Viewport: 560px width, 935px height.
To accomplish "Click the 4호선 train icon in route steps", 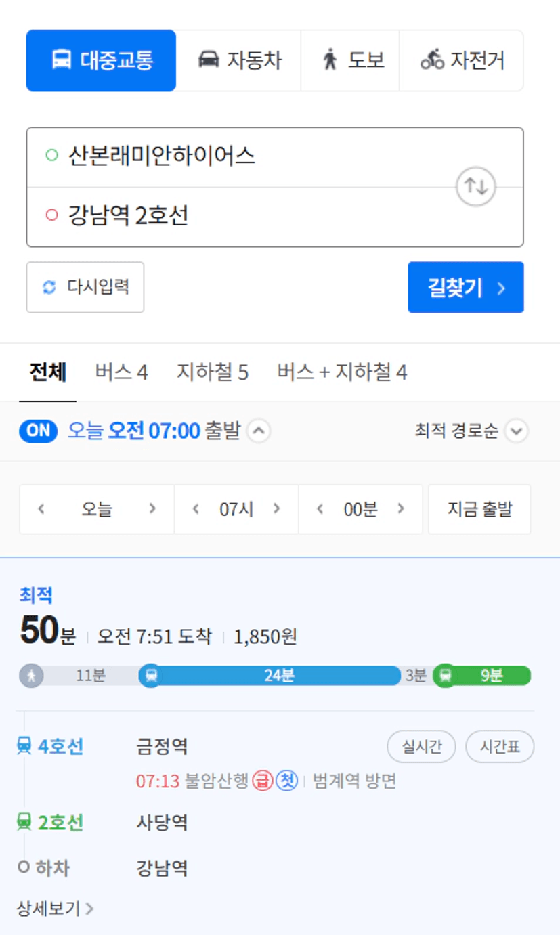I will tap(24, 746).
